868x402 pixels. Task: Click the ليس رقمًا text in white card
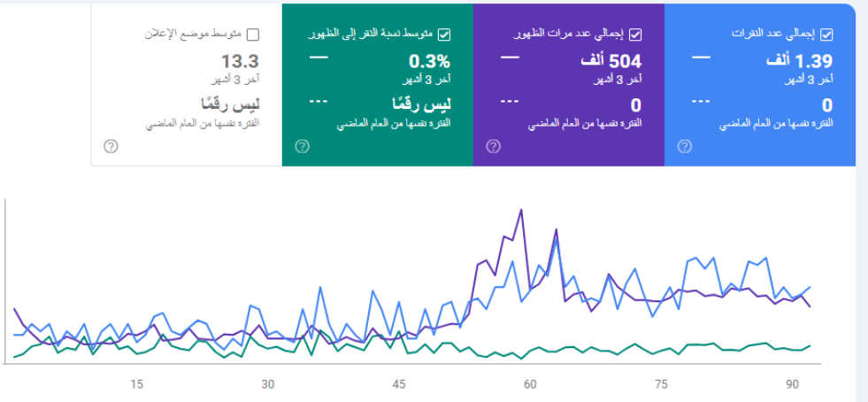(229, 104)
